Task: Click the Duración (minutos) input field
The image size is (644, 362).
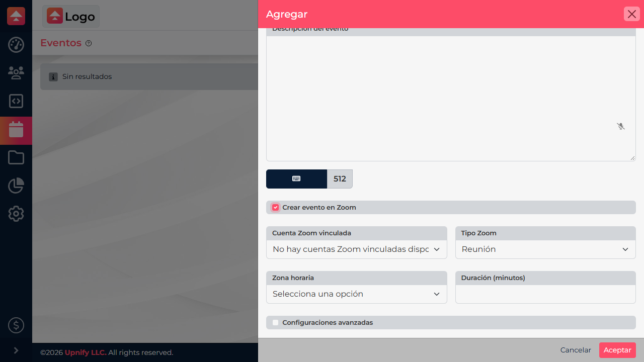Action: point(545,294)
